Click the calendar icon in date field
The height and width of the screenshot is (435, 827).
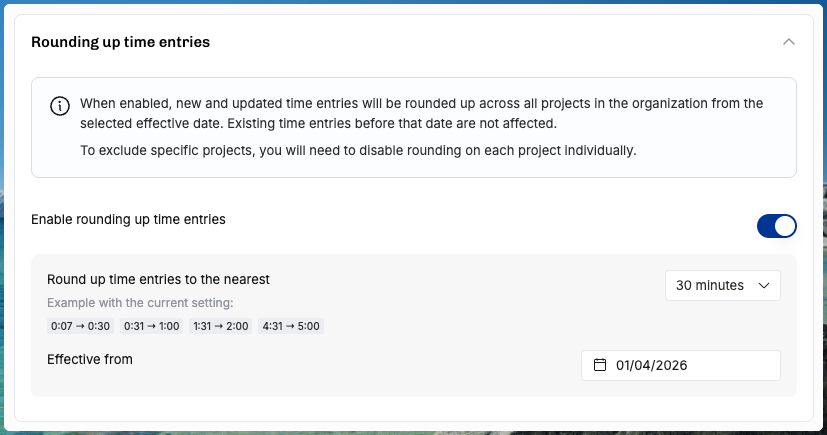point(600,365)
